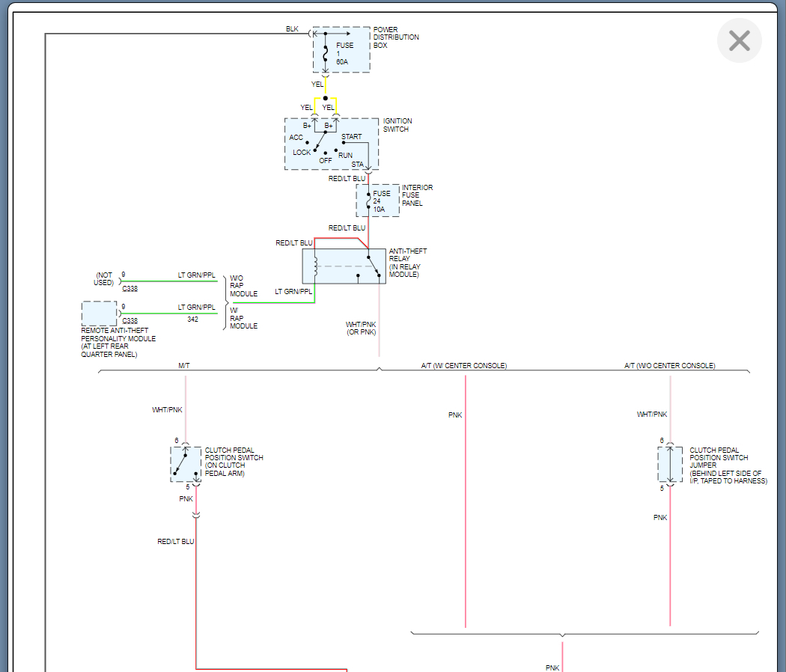The width and height of the screenshot is (786, 672).
Task: Click the POWER DISTRIBUTION BOX text label
Action: point(396,37)
